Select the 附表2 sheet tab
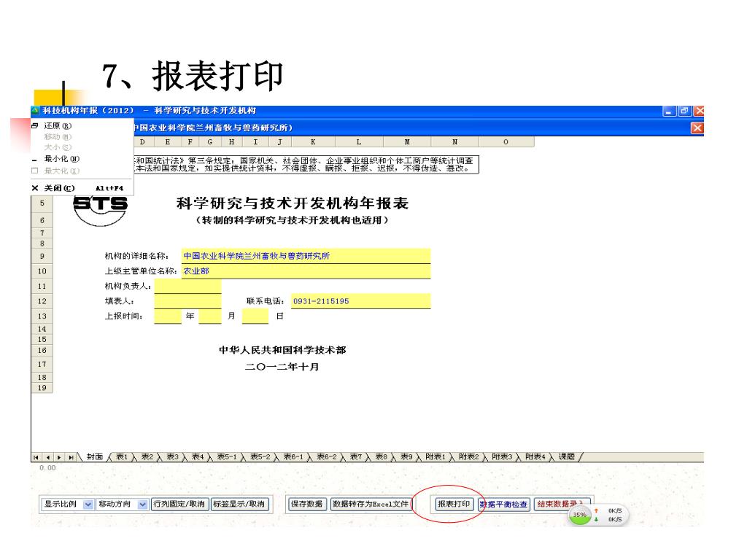 469,456
